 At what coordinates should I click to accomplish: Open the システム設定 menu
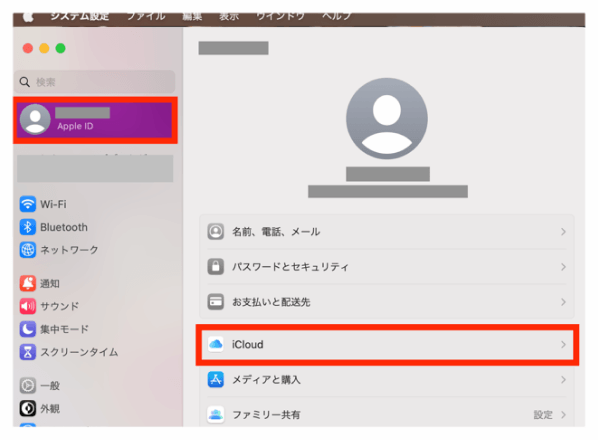pyautogui.click(x=80, y=16)
